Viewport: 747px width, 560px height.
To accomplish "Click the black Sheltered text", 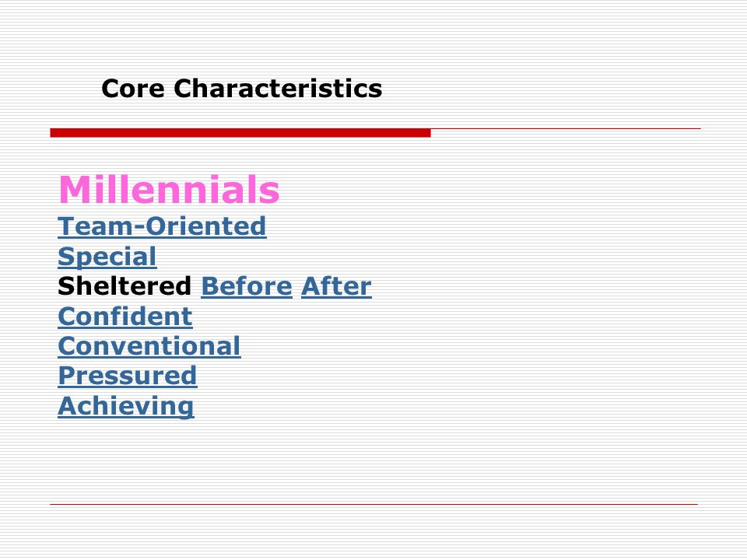I will [124, 287].
